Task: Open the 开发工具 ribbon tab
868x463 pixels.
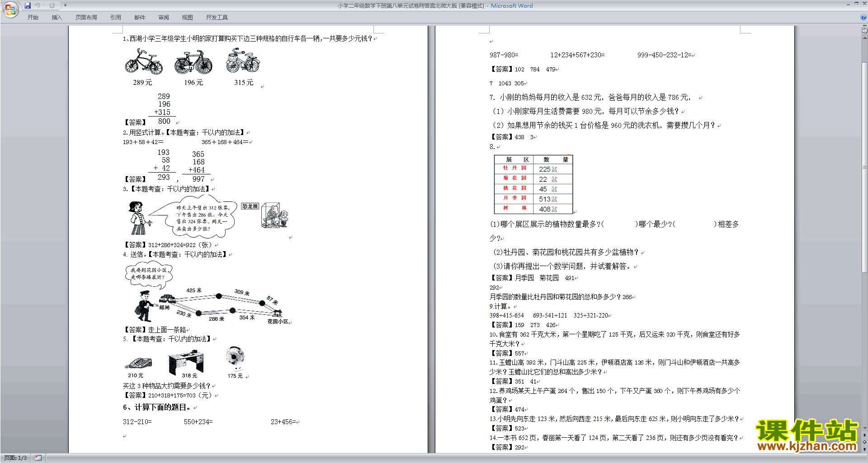Action: point(217,18)
